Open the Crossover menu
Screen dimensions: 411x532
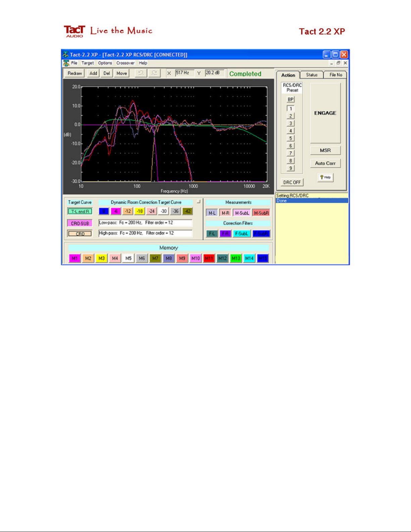coord(125,63)
